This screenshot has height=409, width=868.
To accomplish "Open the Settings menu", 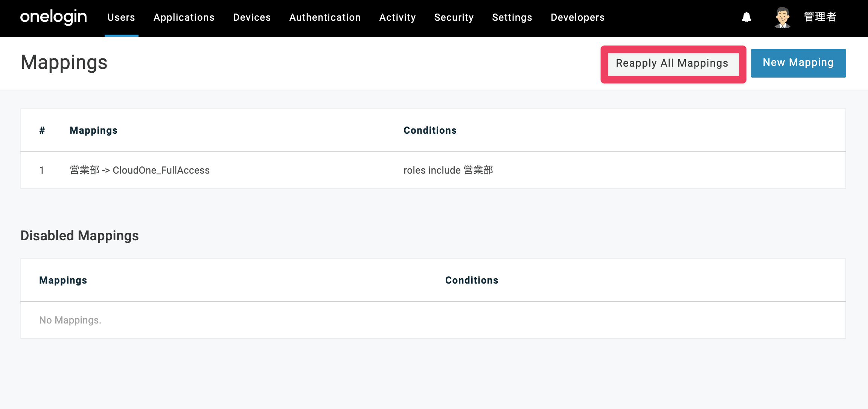I will pyautogui.click(x=512, y=17).
